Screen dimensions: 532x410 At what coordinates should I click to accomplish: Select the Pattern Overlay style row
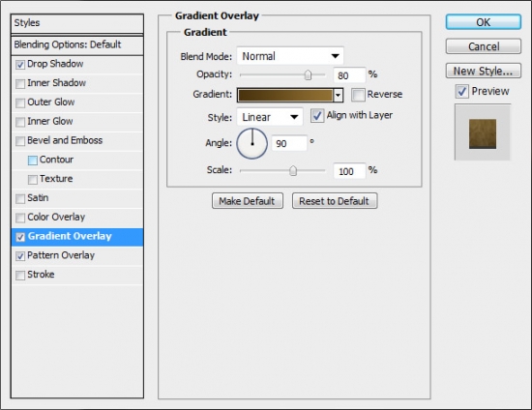click(77, 256)
